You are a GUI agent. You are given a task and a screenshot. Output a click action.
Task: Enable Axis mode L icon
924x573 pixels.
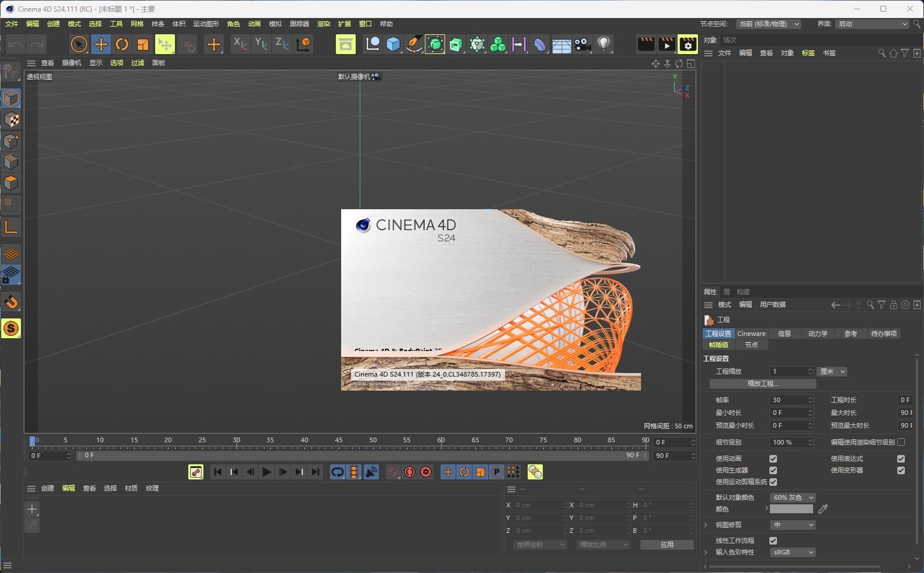coord(11,227)
